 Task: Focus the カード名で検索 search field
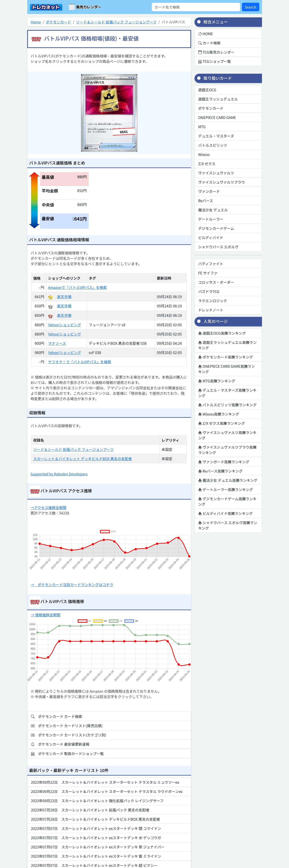(x=195, y=7)
